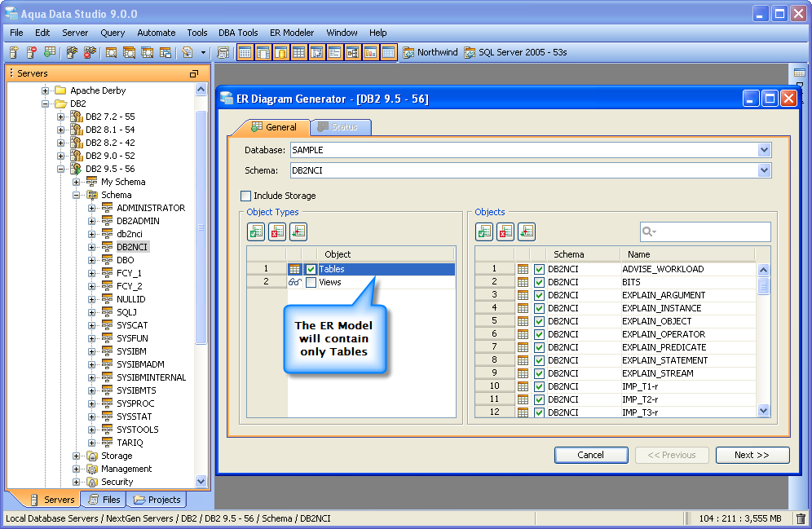Viewport: 812px width, 529px height.
Task: Expand the ADMINISTRATOR schema node
Action: pos(91,208)
